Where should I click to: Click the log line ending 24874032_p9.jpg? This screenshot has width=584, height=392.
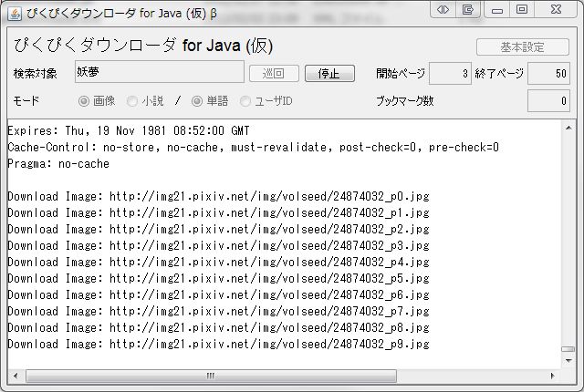(219, 344)
